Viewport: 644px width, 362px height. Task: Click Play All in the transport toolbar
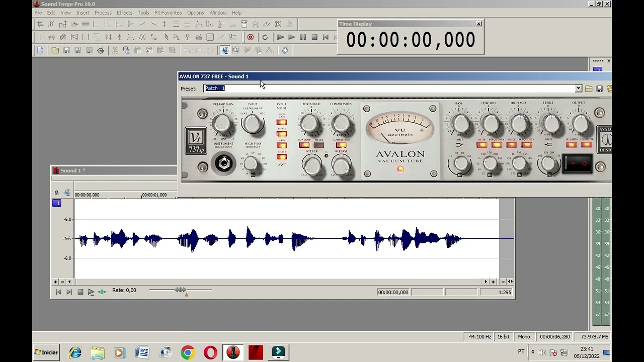280,37
